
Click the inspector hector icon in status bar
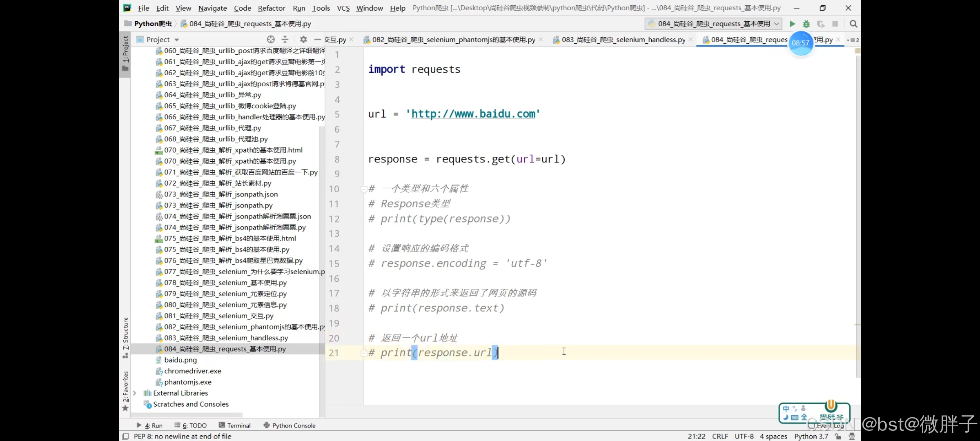(852, 436)
